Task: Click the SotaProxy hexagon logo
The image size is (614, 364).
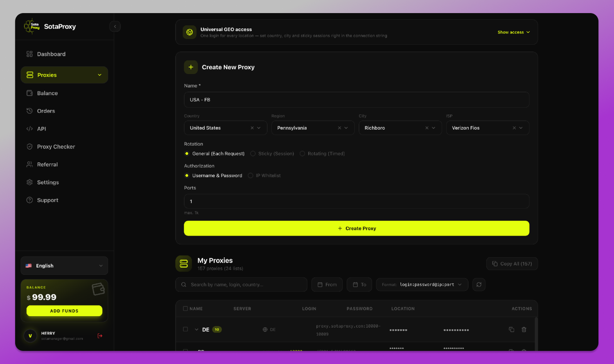Action: (x=32, y=26)
